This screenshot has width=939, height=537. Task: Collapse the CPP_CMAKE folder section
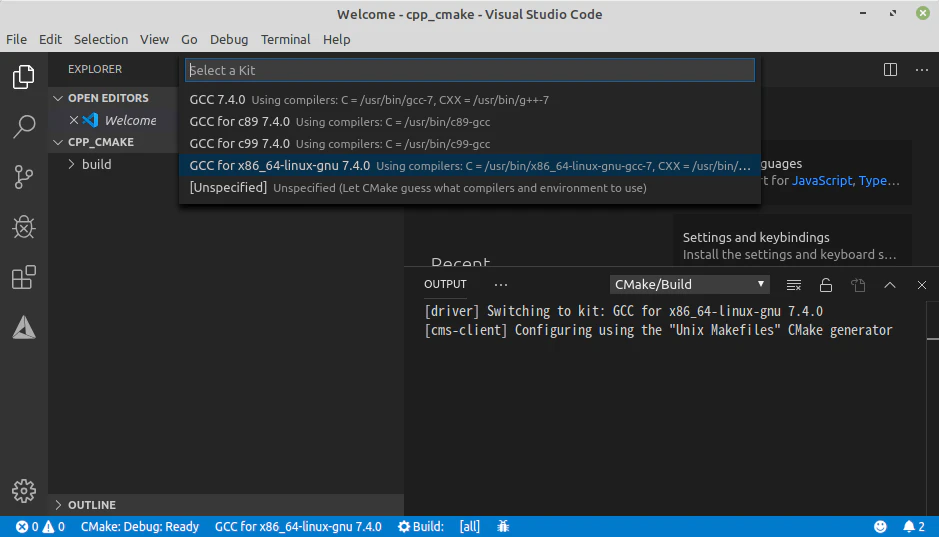click(x=58, y=142)
